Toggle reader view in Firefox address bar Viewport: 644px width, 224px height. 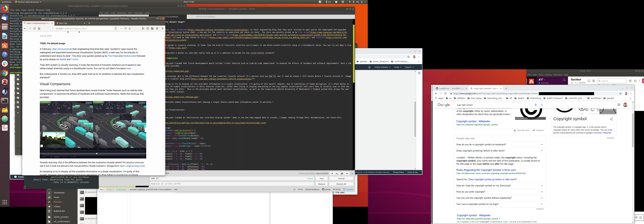click(x=115, y=28)
